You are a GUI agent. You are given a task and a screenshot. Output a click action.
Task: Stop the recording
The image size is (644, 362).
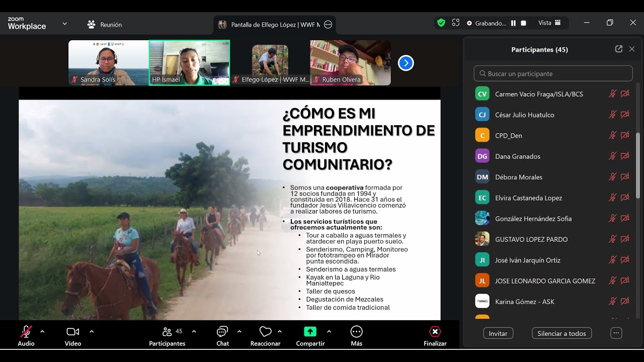pyautogui.click(x=523, y=23)
